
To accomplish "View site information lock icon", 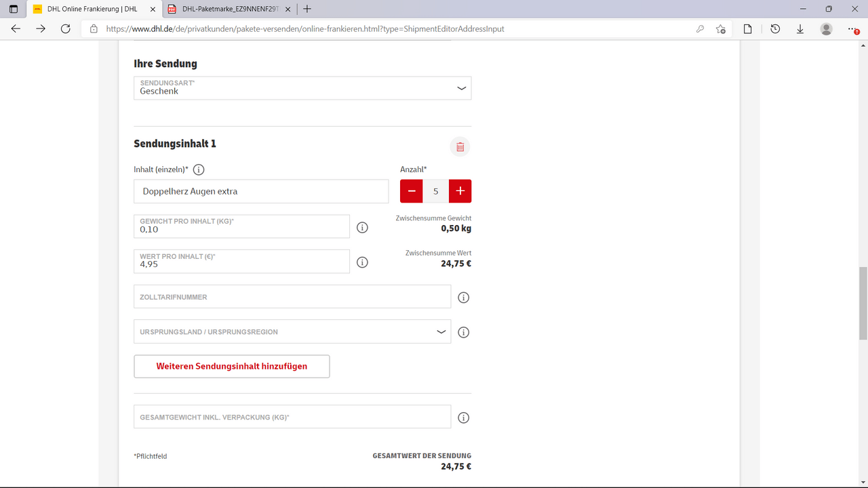I will pos(94,29).
